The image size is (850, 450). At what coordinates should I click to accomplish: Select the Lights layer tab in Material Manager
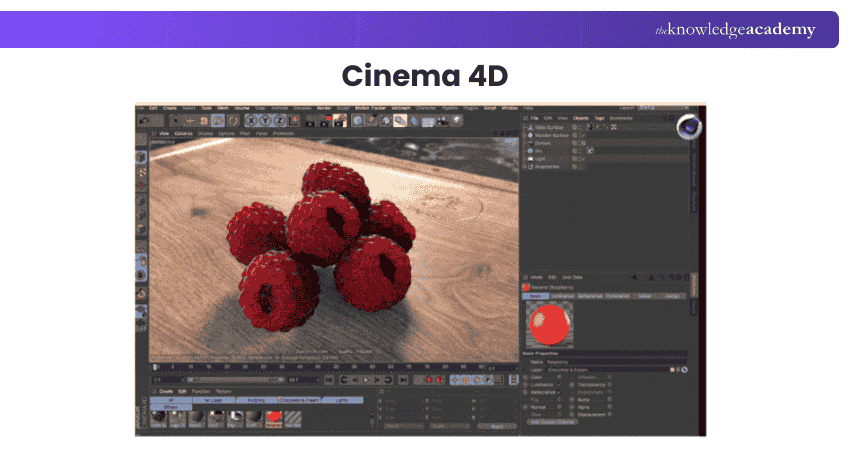342,400
